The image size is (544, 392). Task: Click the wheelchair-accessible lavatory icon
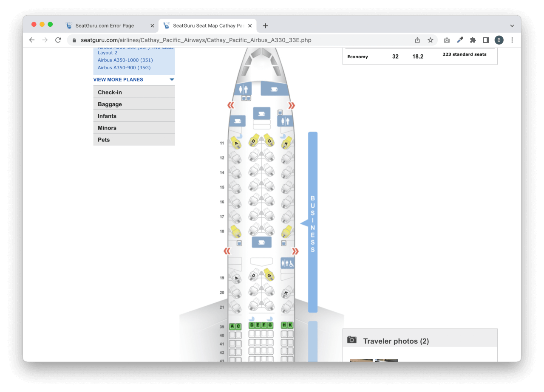click(288, 263)
